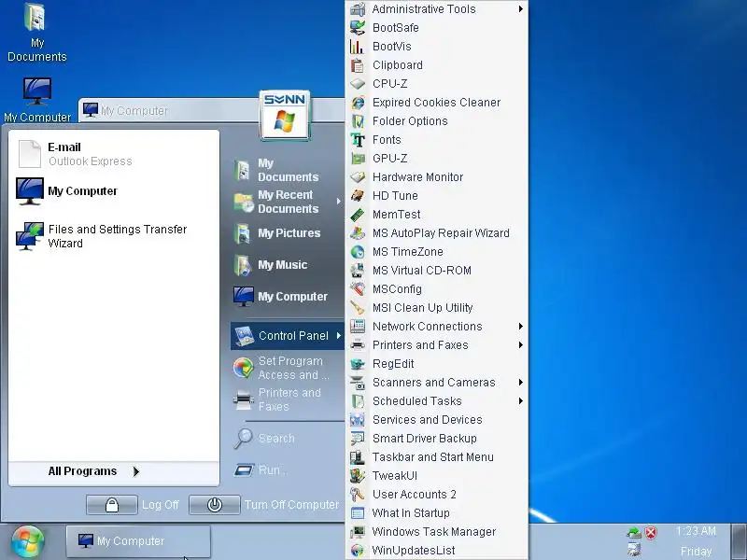Launch the HD Tune icon
Viewport: 747px width, 560px height.
[x=358, y=196]
